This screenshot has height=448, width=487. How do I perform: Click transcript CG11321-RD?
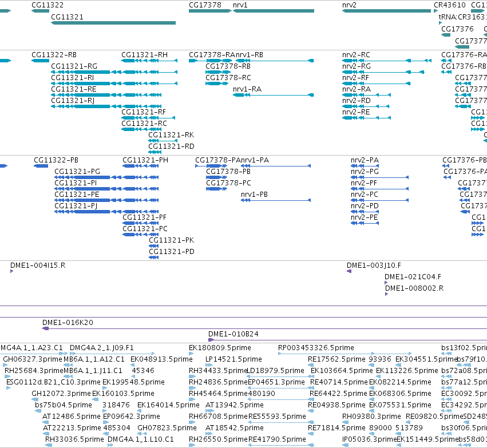point(171,146)
